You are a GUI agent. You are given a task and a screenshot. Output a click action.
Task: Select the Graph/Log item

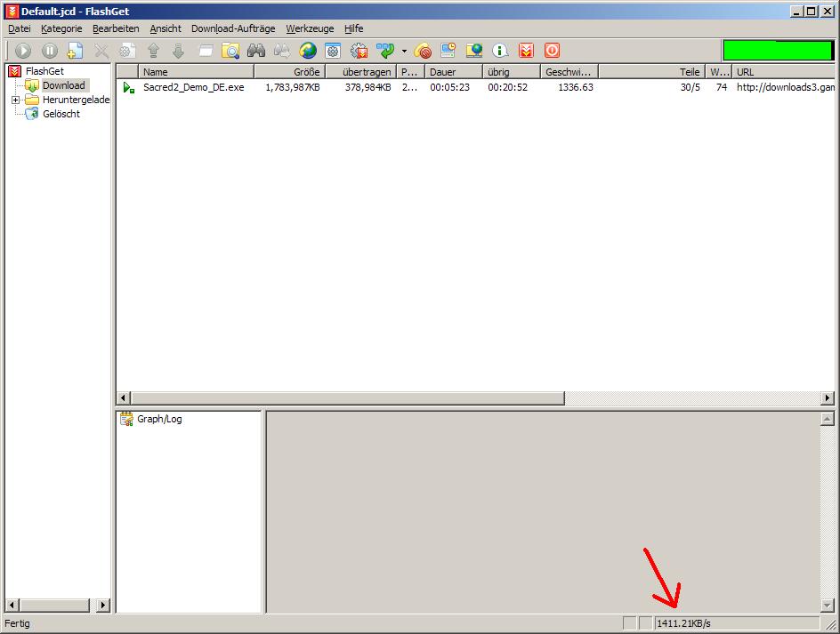point(159,420)
